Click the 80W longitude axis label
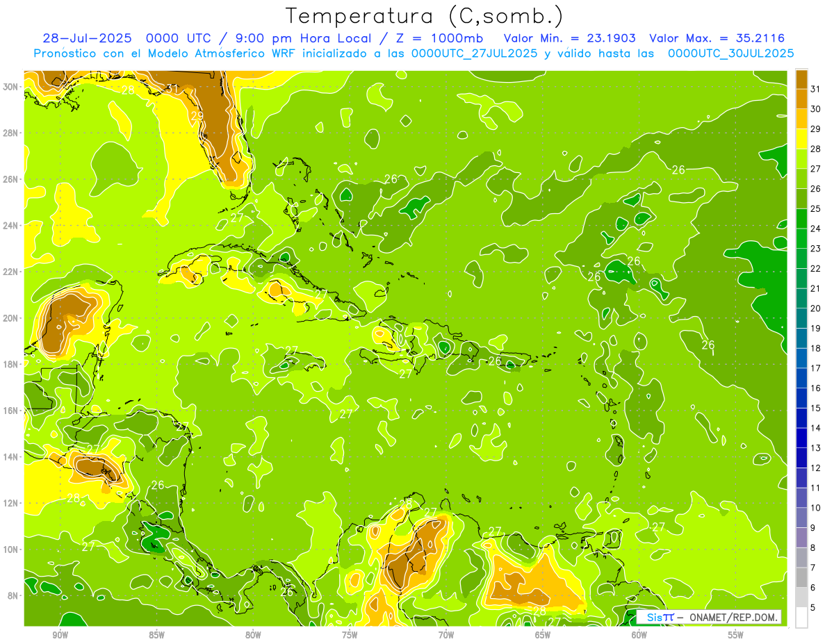Viewport: 834px width, 644px height. coord(253,636)
